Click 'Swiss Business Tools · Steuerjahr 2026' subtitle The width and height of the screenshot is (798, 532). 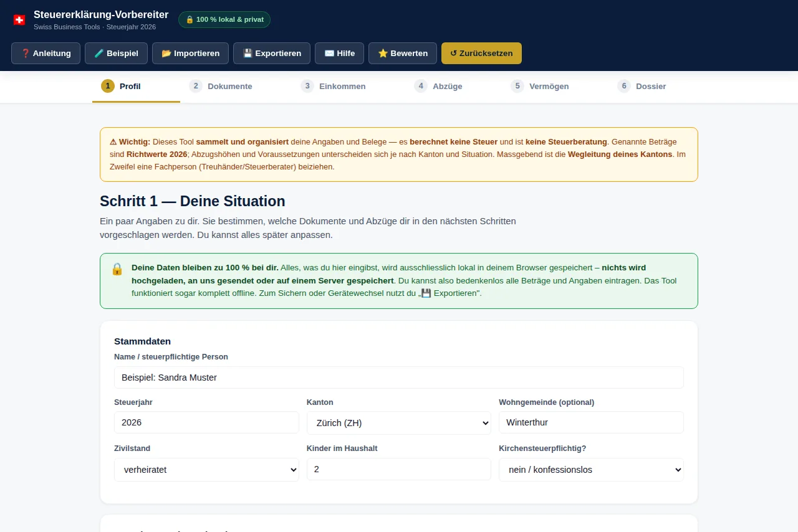tap(95, 27)
